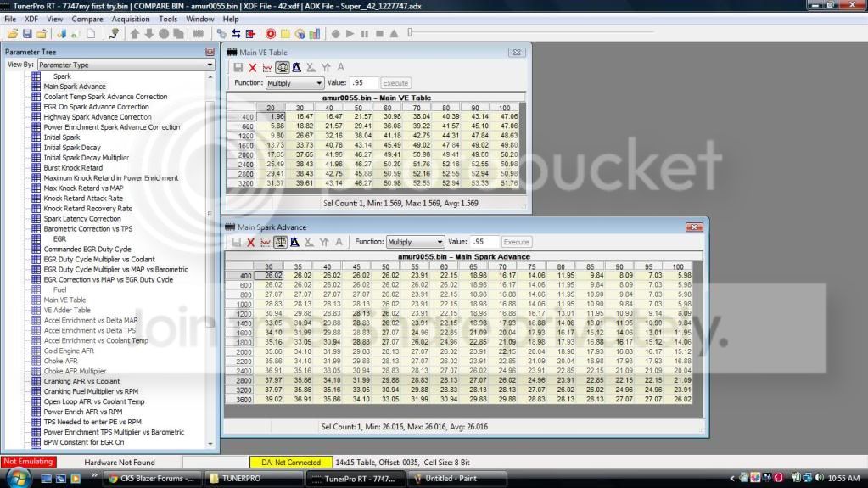Viewport: 868px width, 488px height.
Task: Select Initial Spark Decay Multiplier in Parameter Tree
Action: (86, 157)
